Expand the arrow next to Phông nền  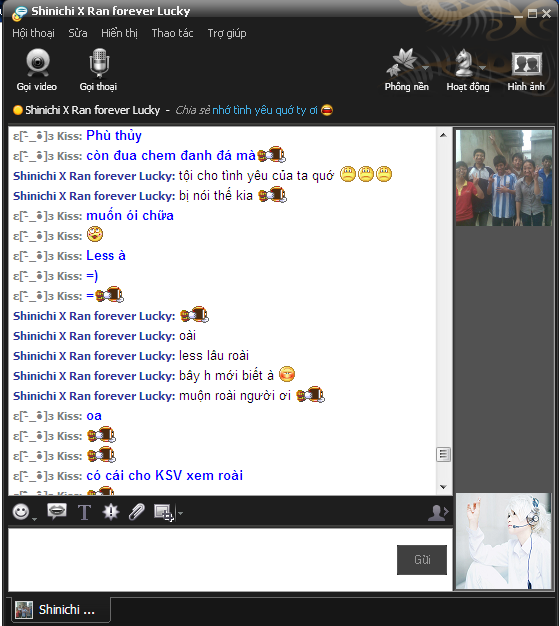pyautogui.click(x=425, y=68)
